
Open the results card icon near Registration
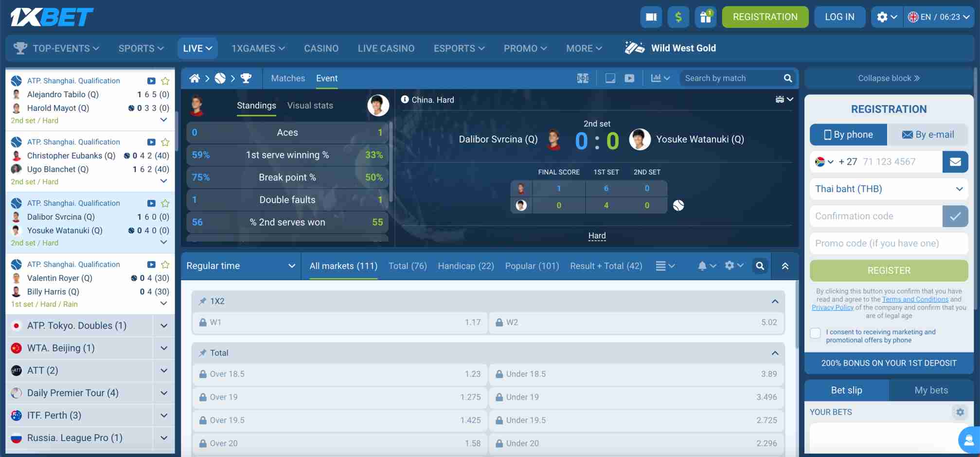(x=651, y=17)
